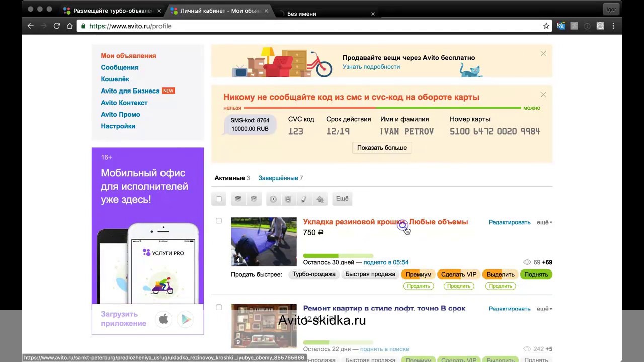
Task: Tick checkbox for 'Ремонт квартир в стиле лофт'
Action: coord(219,307)
